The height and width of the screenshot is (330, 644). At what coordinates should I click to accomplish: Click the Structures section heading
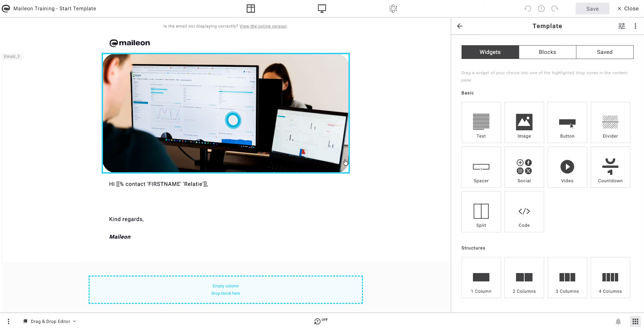pos(473,248)
